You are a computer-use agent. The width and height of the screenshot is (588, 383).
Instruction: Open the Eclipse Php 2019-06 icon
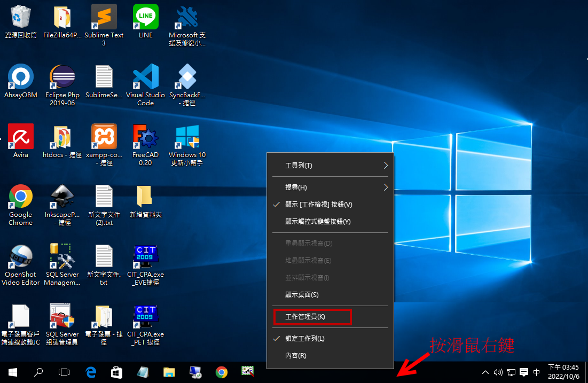tap(62, 77)
